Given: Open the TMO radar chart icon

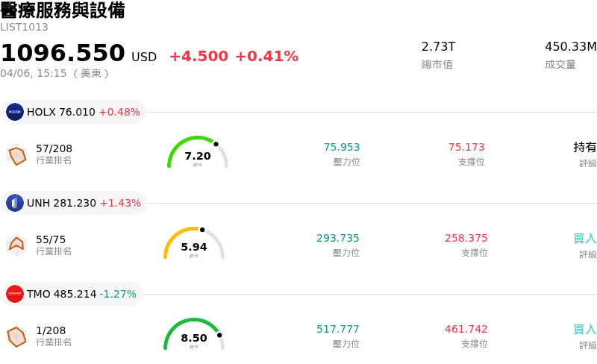Looking at the screenshot, I should coord(16,337).
